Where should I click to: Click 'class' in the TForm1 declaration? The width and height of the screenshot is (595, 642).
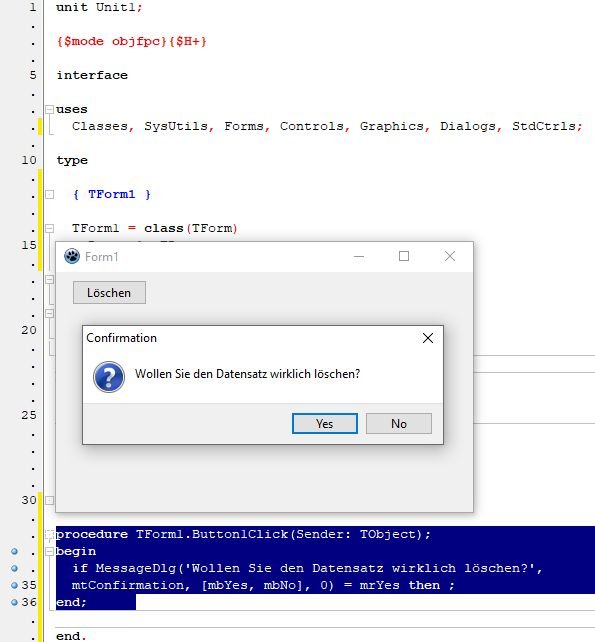[163, 228]
